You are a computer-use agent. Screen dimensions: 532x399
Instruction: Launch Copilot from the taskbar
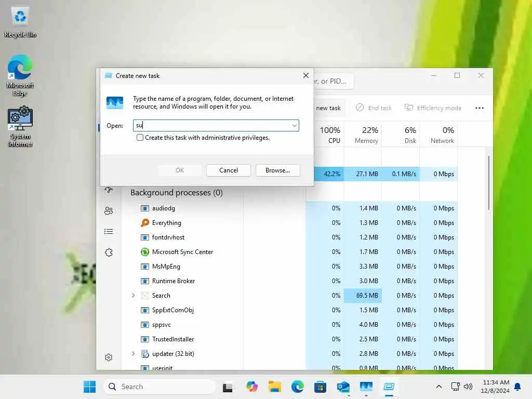tap(252, 387)
